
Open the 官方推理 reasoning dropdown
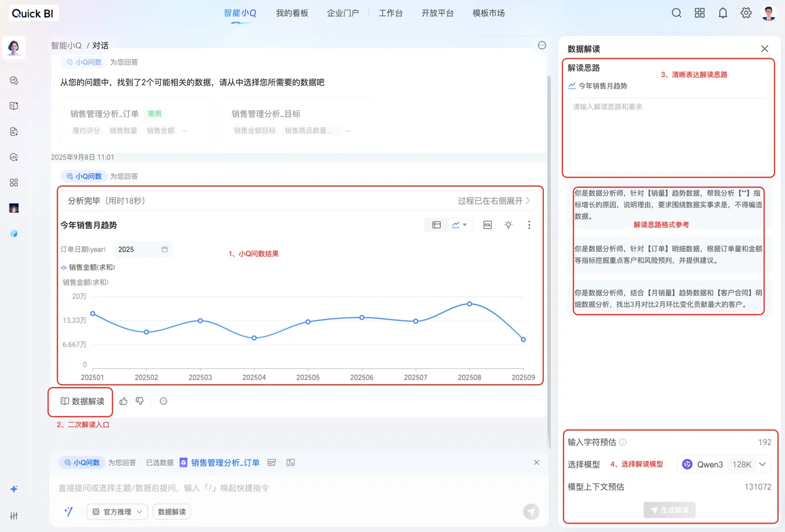pos(118,512)
